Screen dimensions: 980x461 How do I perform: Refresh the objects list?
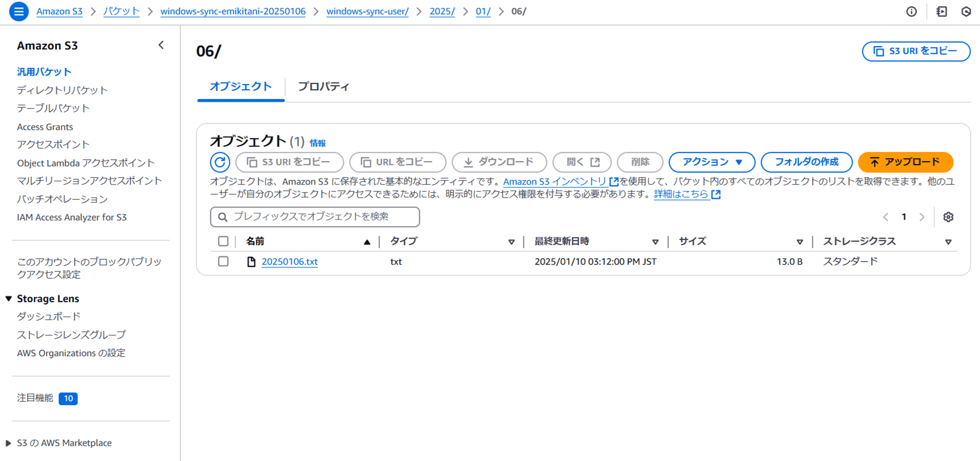coord(220,162)
